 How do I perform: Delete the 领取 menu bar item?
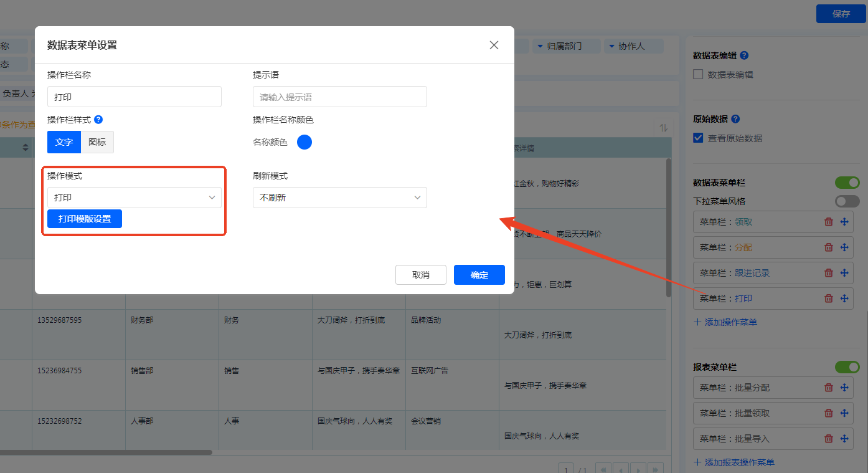tap(828, 222)
